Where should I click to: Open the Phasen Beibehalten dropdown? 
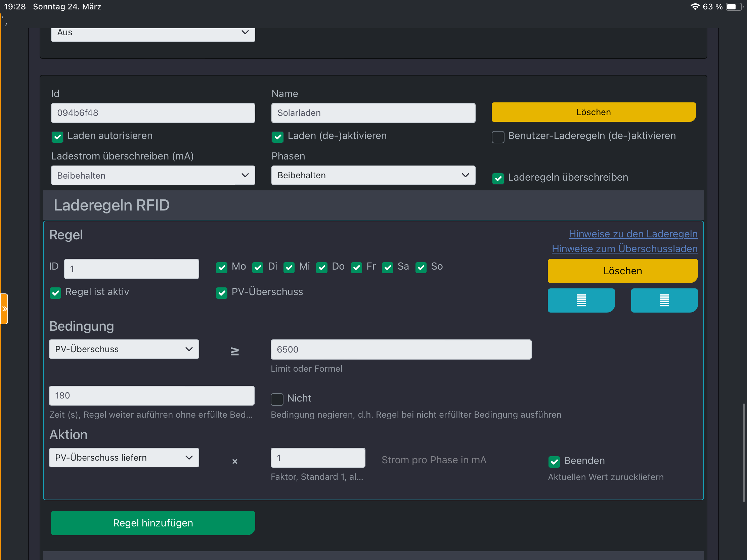click(373, 175)
